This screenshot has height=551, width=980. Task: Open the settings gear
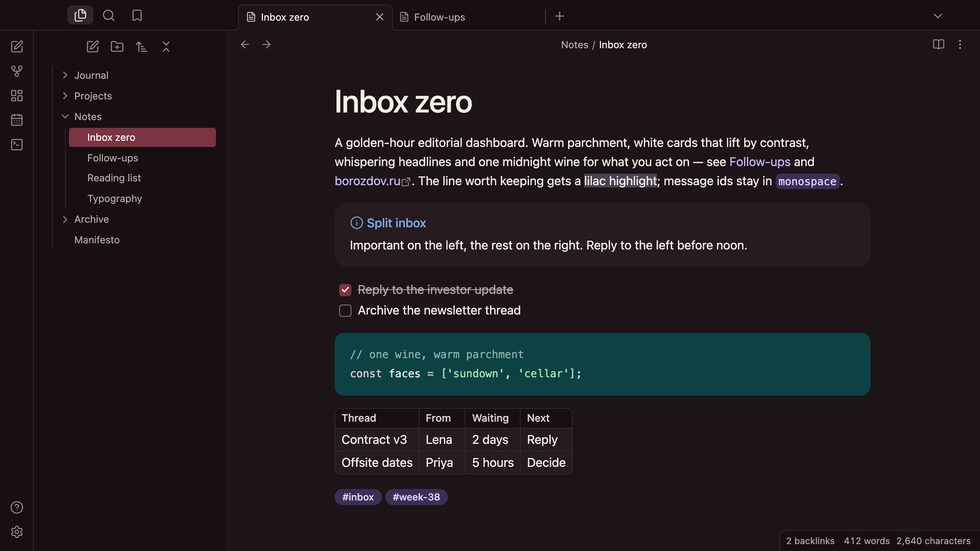pos(17,532)
